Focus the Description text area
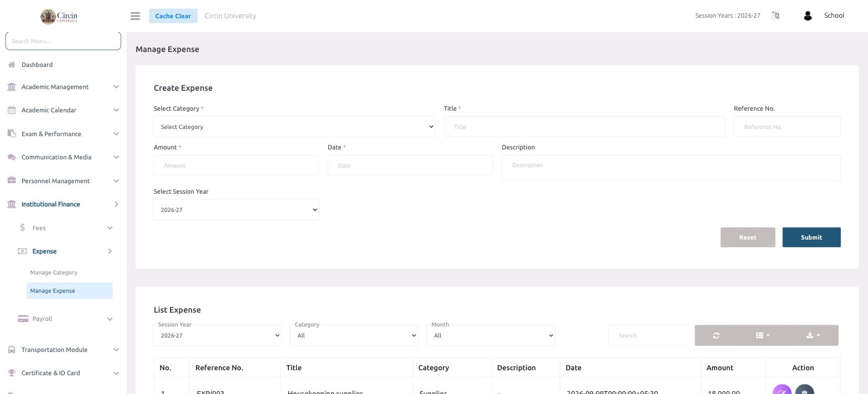The image size is (868, 394). [671, 168]
